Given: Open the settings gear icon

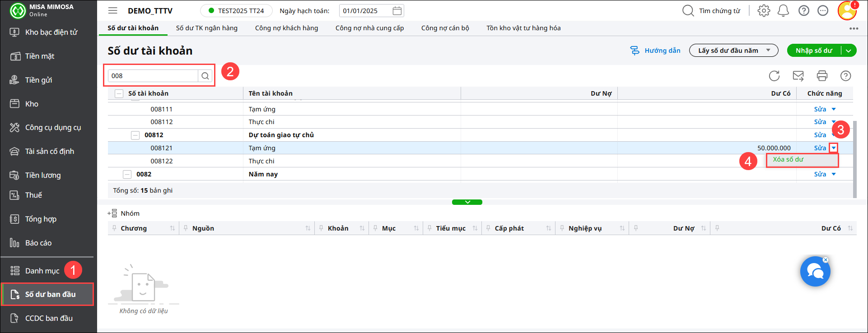Looking at the screenshot, I should tap(764, 10).
